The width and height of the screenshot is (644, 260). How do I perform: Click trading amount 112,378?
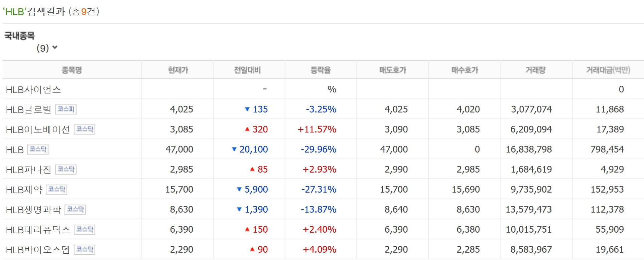point(607,210)
